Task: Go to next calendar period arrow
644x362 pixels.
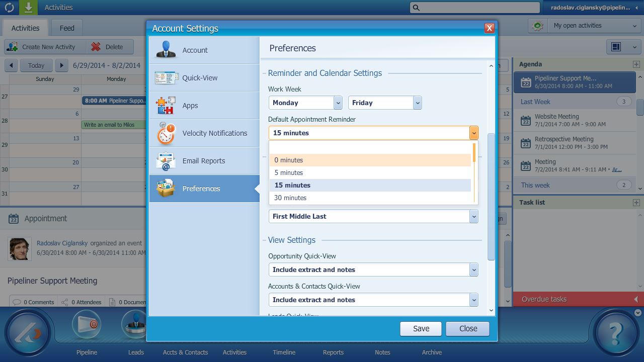Action: point(61,65)
